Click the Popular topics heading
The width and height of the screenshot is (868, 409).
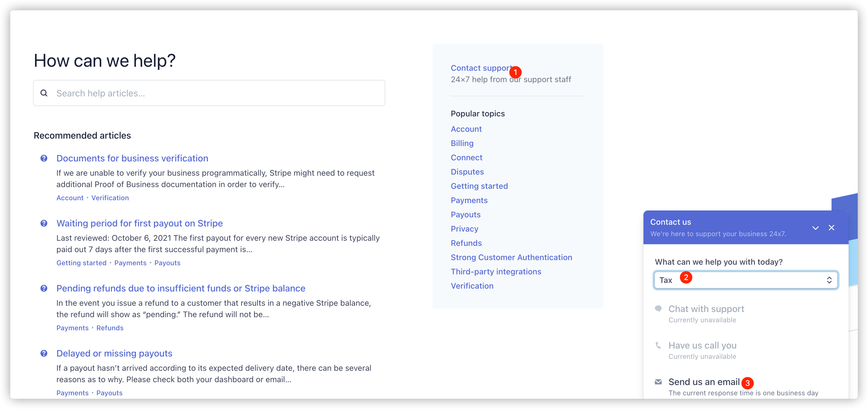(478, 114)
